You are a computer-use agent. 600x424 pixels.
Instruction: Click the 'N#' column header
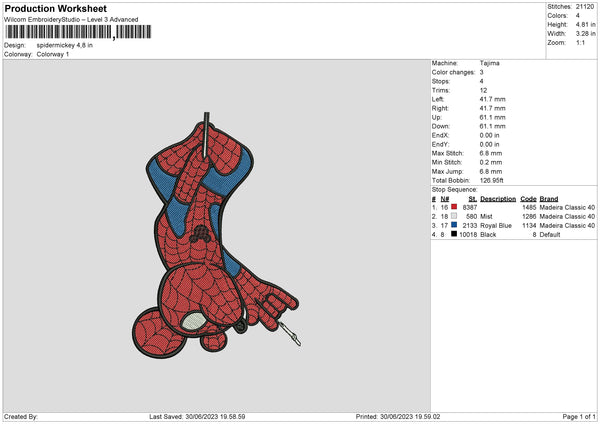click(x=445, y=199)
